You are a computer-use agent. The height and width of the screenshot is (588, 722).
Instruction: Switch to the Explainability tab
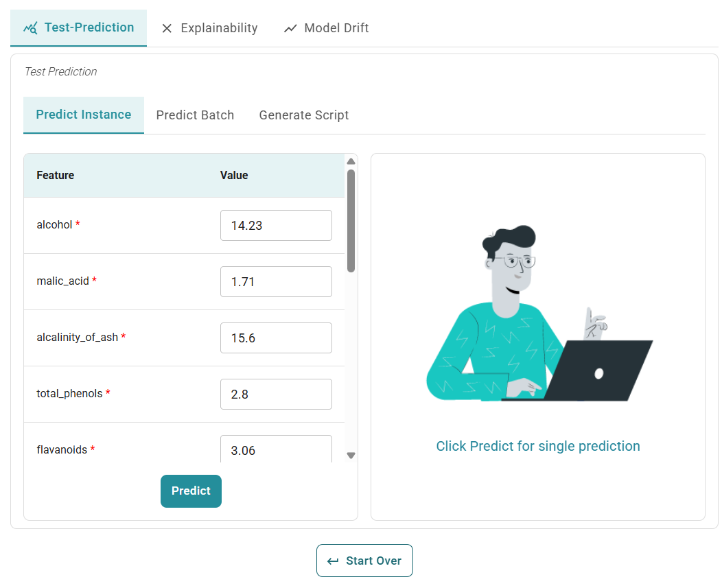[x=218, y=28]
